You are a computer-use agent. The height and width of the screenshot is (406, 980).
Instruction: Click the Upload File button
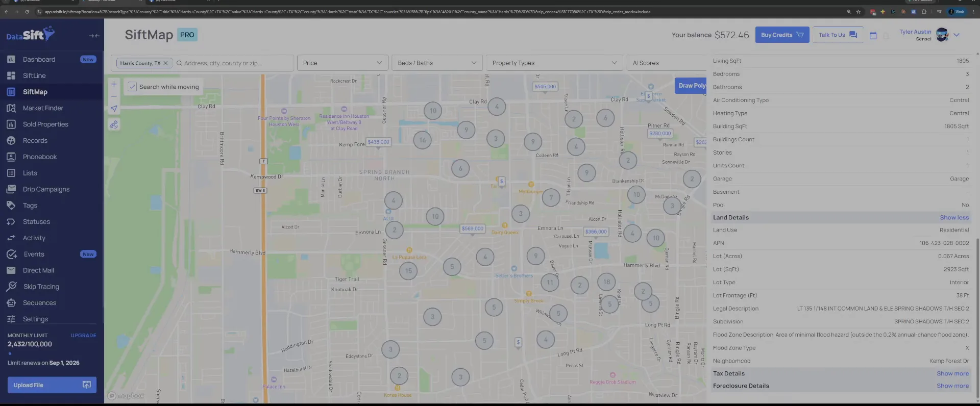pos(52,385)
